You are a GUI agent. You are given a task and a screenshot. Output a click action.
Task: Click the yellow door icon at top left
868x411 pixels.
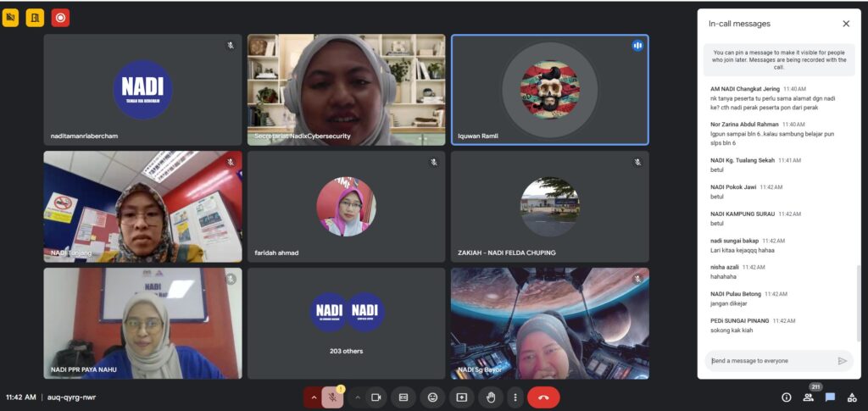point(35,17)
